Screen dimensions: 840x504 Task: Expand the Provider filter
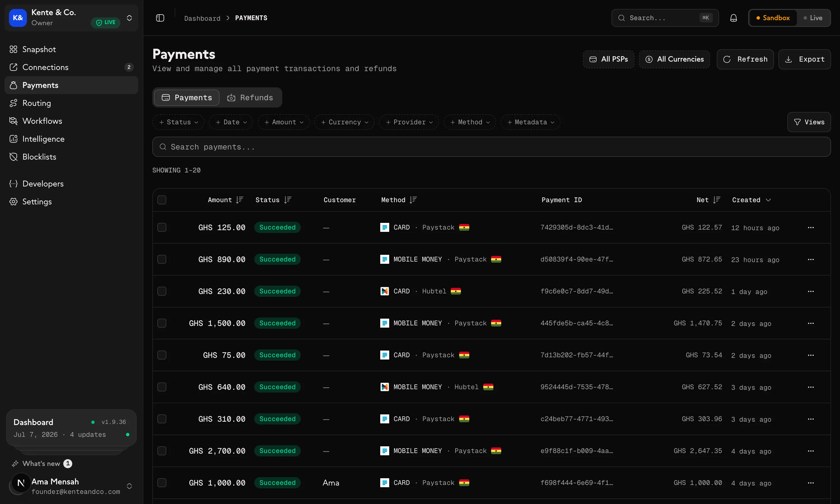coord(409,122)
